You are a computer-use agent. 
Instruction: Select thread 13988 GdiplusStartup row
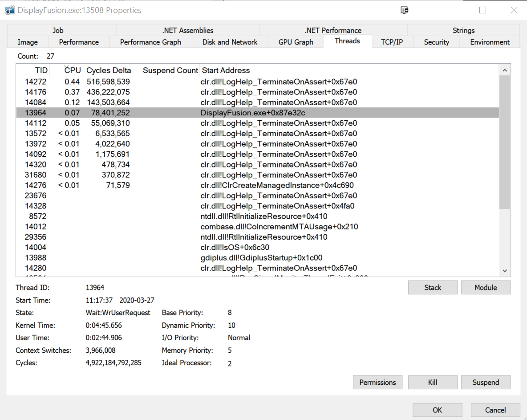point(257,258)
